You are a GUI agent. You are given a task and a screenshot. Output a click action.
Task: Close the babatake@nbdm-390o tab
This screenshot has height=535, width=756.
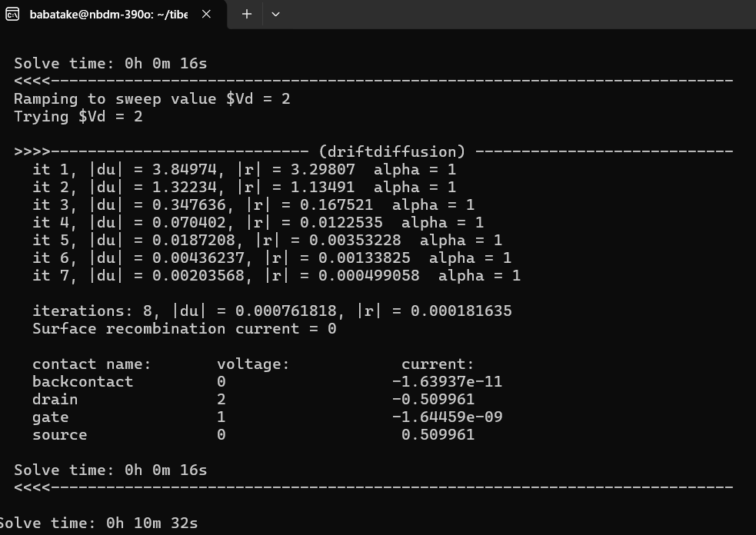(206, 15)
